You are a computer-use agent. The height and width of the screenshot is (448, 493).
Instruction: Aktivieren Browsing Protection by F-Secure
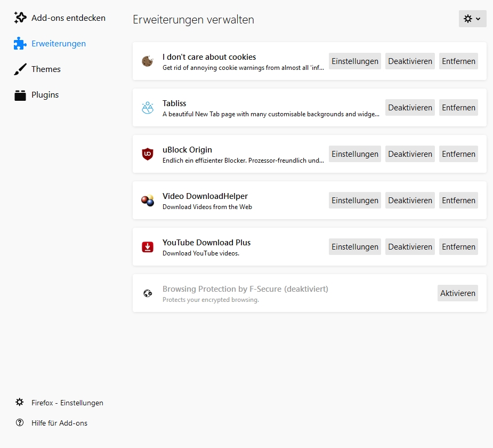(457, 293)
